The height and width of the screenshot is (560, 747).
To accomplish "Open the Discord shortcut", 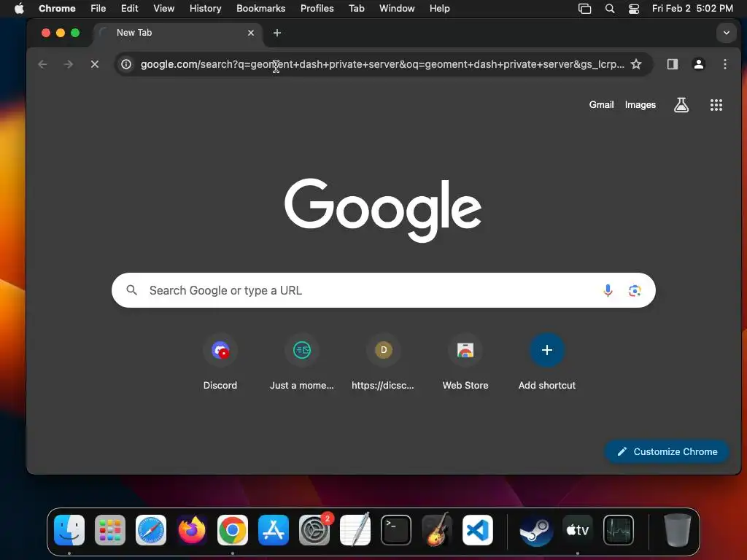I will [220, 363].
